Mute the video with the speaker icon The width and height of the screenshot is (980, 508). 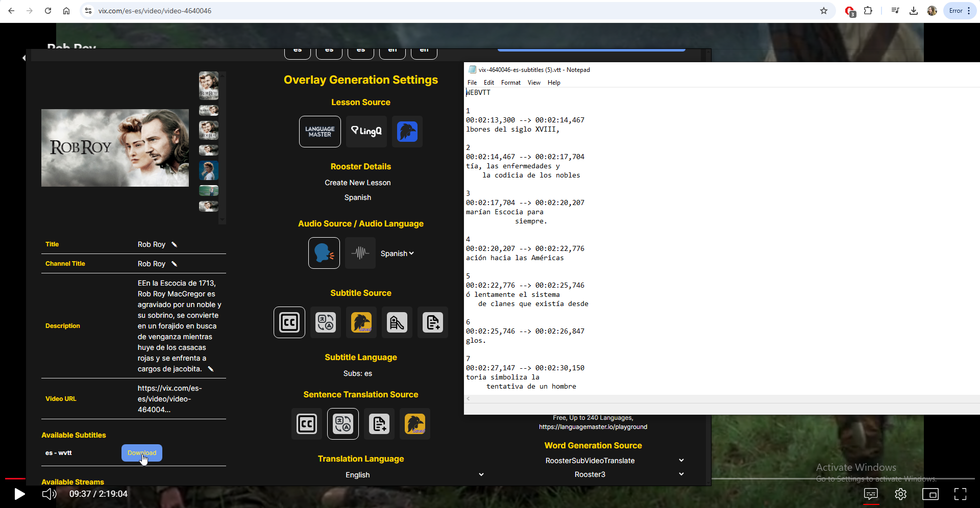pyautogui.click(x=49, y=494)
